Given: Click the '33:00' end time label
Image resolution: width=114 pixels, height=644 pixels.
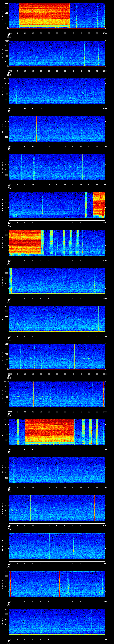Looking at the screenshot, I should tap(105, 639).
